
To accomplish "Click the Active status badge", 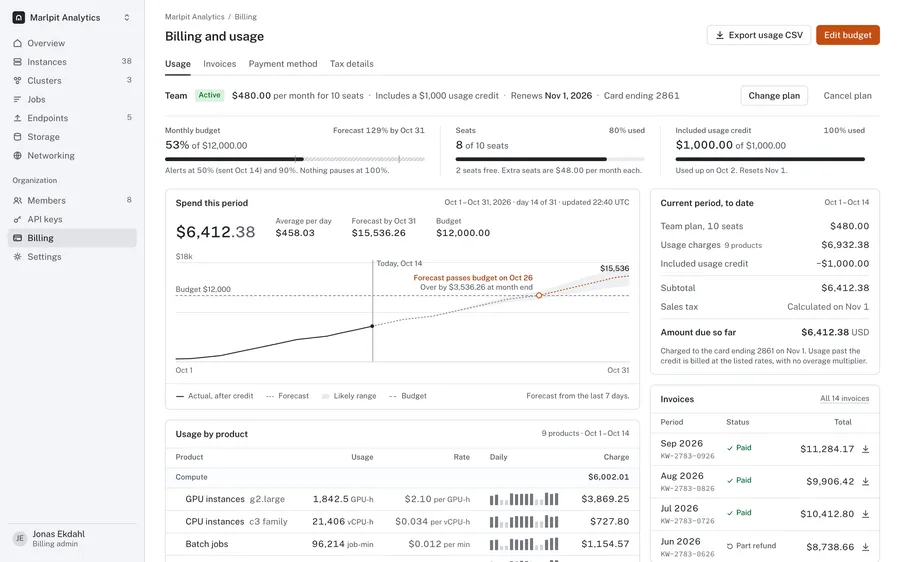I will tap(210, 95).
